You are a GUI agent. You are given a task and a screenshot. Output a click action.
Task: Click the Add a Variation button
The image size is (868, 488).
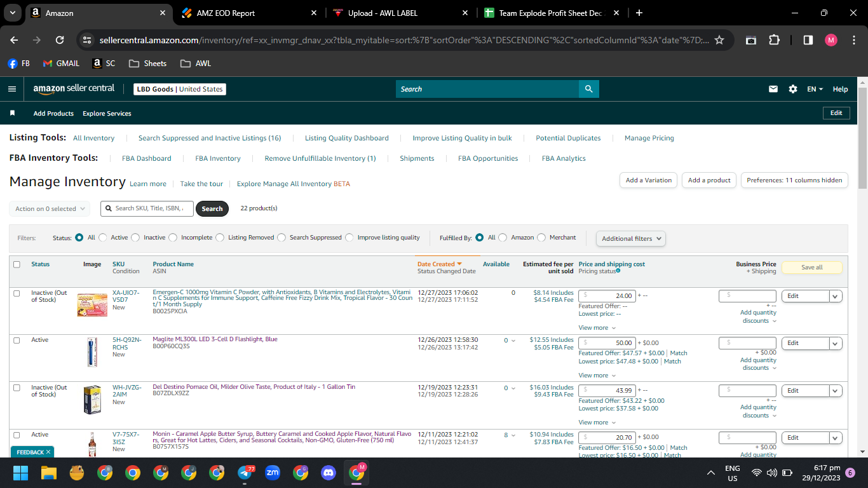(x=648, y=180)
